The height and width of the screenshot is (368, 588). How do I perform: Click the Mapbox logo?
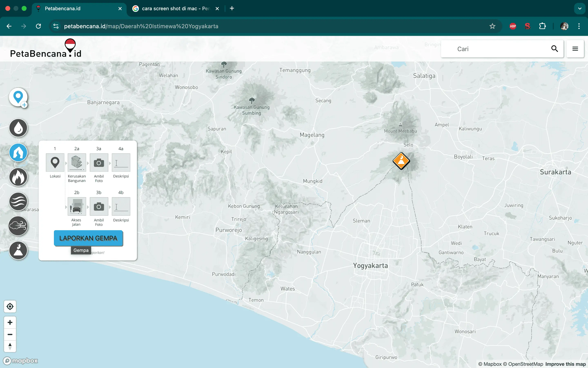20,360
